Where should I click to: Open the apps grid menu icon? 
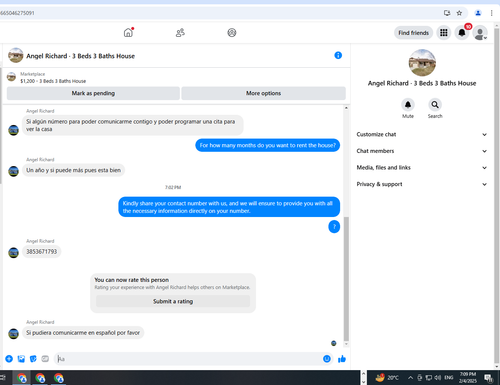pos(444,33)
